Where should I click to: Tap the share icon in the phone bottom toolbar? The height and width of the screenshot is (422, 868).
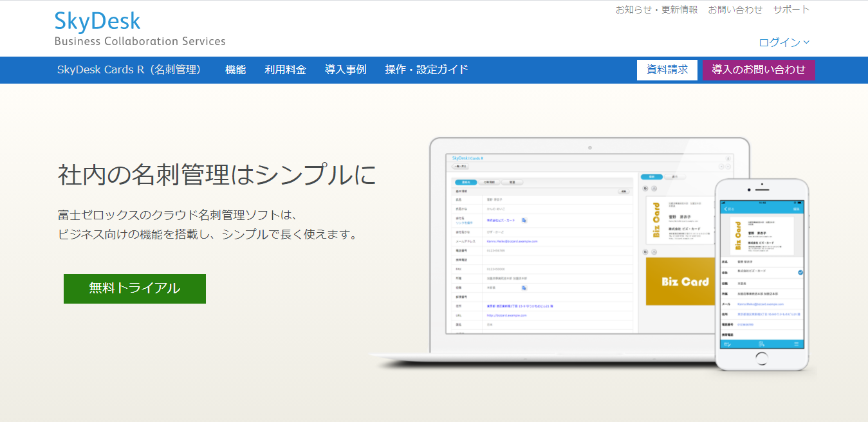761,345
